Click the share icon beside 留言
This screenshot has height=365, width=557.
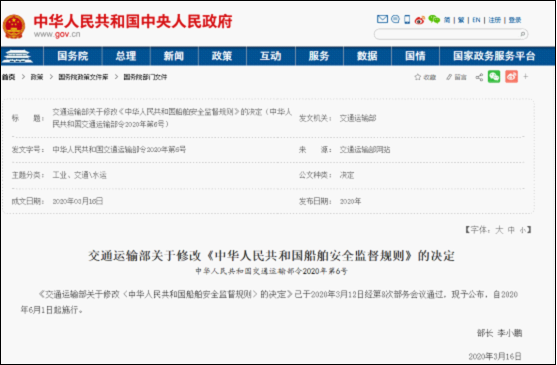479,77
